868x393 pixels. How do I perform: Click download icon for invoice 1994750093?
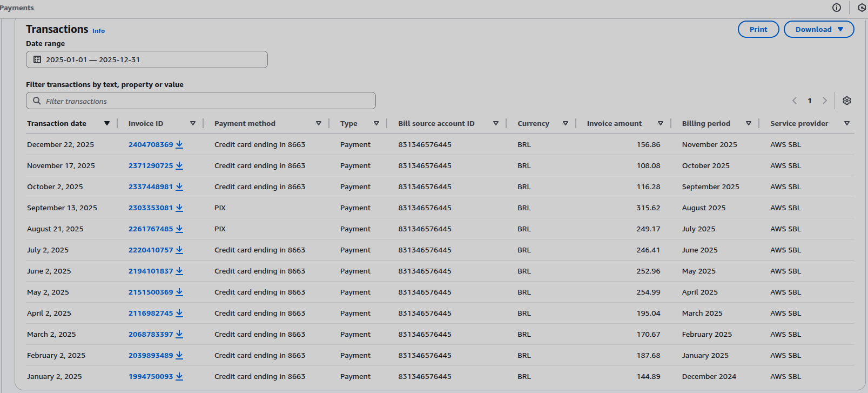coord(179,377)
